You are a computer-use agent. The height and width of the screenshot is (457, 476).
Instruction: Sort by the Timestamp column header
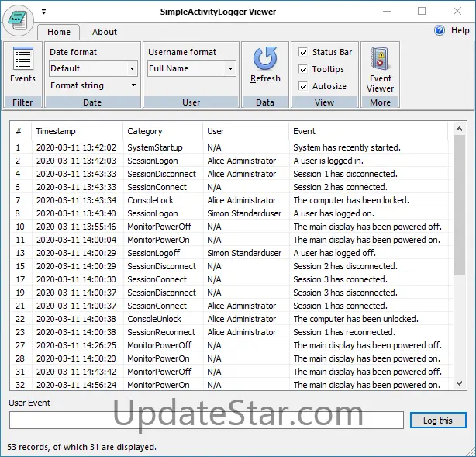(x=77, y=131)
